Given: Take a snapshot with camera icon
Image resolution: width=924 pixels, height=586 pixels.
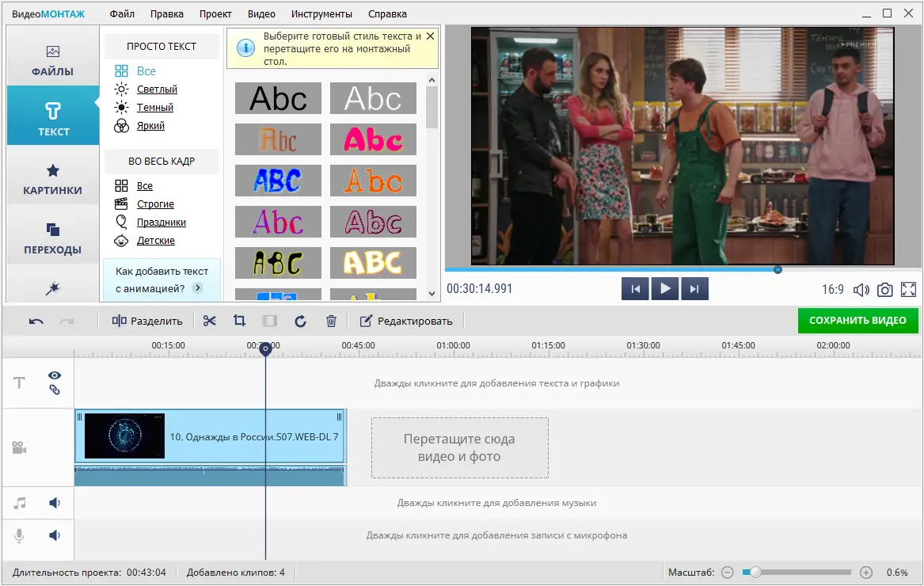Looking at the screenshot, I should [x=884, y=290].
